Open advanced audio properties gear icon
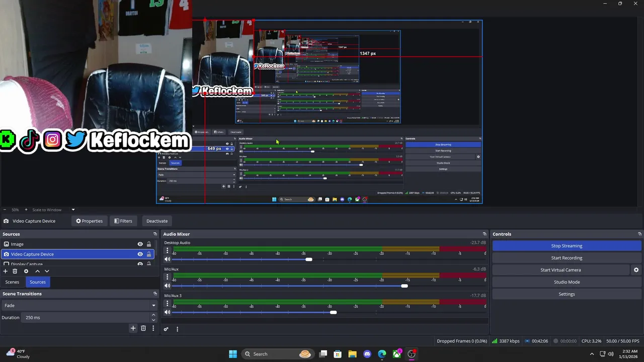The image size is (644, 362). 166,329
